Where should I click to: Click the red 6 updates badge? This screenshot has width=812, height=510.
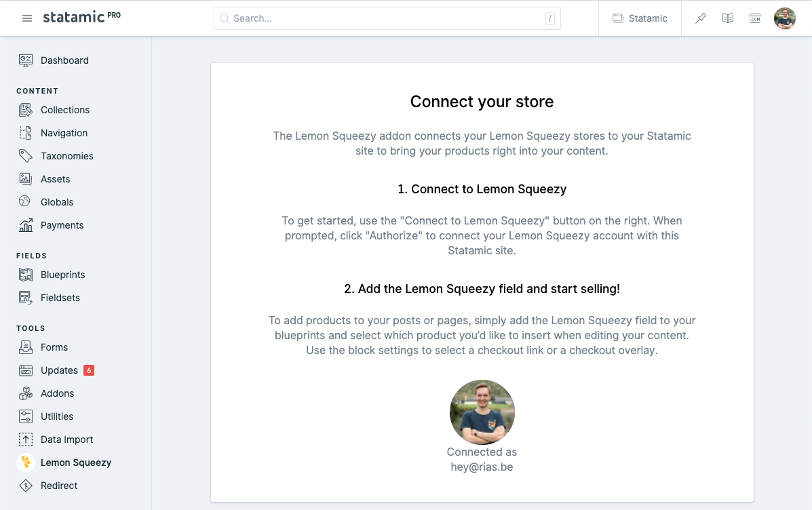pos(89,370)
